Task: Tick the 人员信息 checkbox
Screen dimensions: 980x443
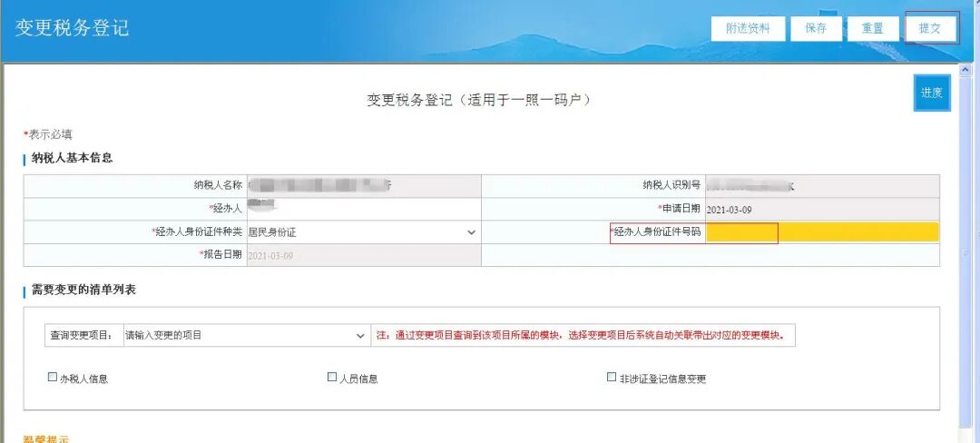Action: [332, 377]
